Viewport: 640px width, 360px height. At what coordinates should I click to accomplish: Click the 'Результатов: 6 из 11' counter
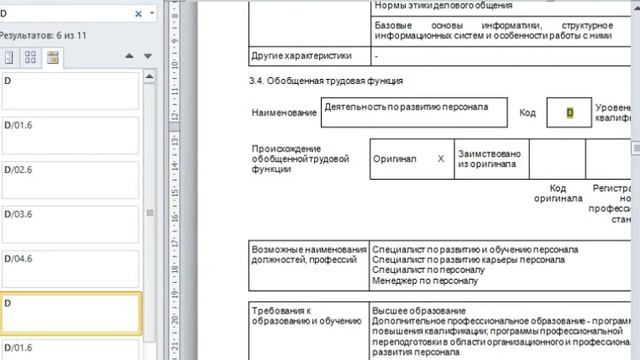(x=43, y=36)
